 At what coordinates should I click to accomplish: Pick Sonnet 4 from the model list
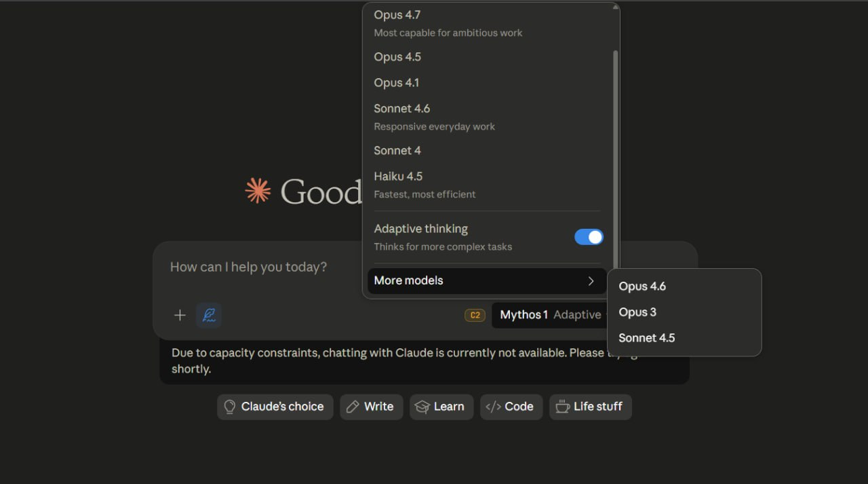[x=487, y=151]
